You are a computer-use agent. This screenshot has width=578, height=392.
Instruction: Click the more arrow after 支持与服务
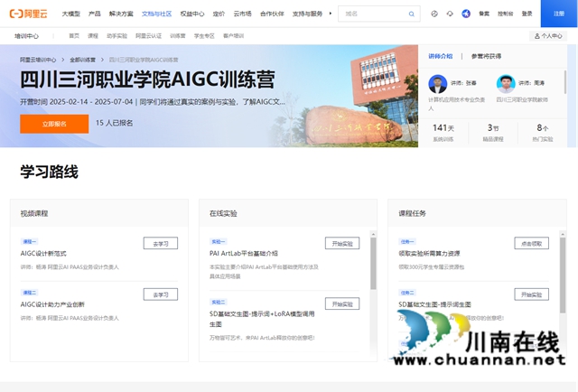coord(331,14)
